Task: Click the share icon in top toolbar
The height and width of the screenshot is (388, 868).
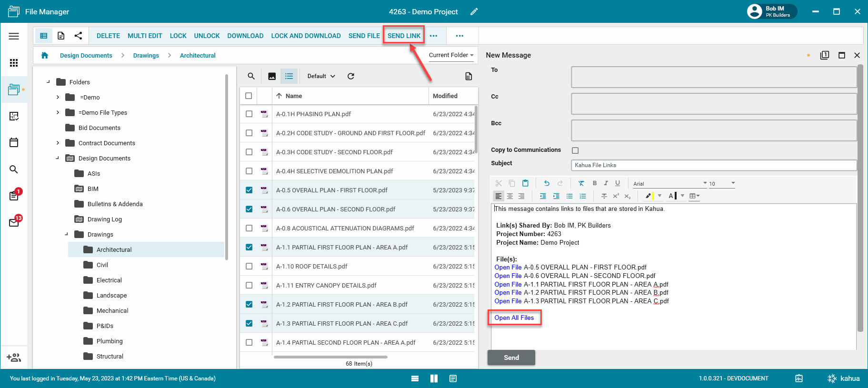Action: [79, 36]
